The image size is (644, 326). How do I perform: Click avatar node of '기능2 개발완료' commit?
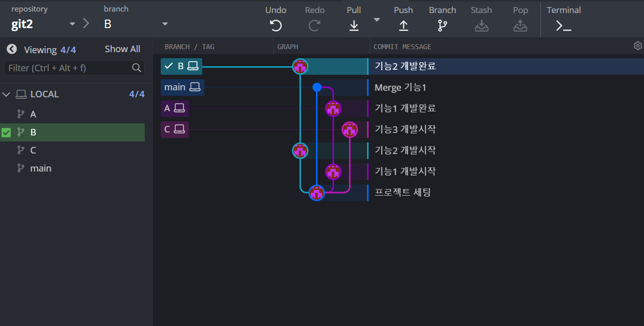pos(300,66)
